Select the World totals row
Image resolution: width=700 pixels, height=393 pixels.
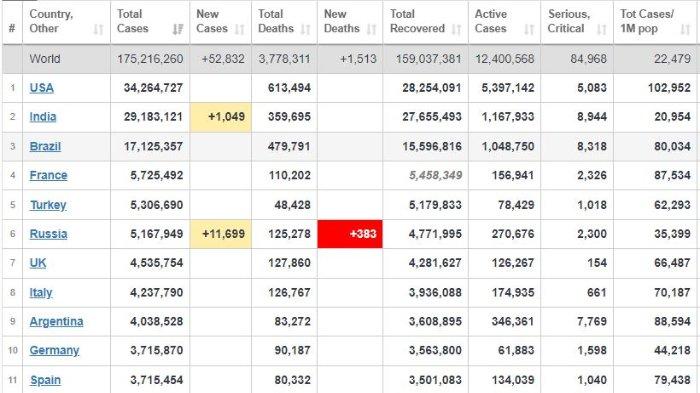click(x=350, y=59)
